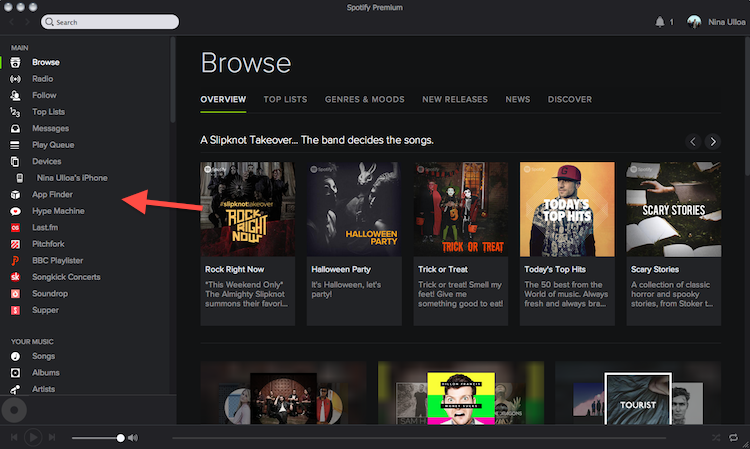Open the New Releases tab

click(455, 99)
